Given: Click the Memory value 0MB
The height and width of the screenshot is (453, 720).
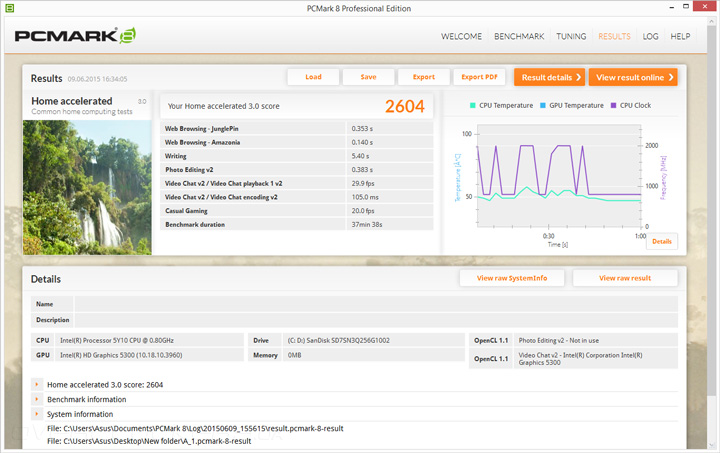Looking at the screenshot, I should [x=294, y=355].
